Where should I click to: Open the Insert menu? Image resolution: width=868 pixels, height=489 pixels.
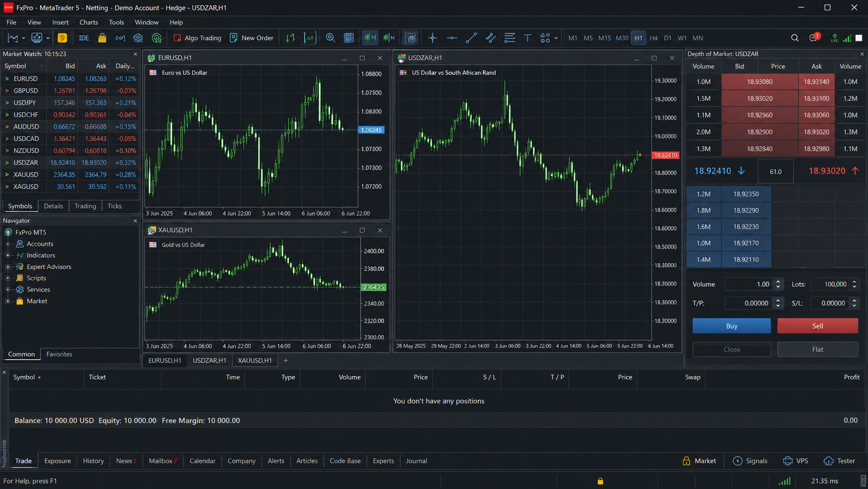60,22
